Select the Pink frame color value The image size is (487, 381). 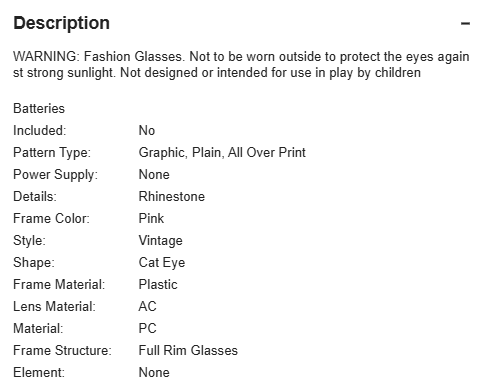pos(151,218)
